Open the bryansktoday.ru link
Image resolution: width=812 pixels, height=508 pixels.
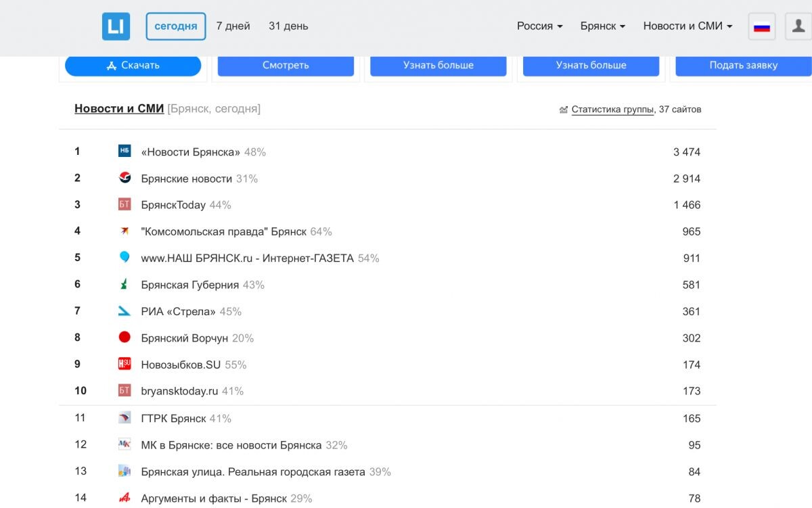click(179, 392)
